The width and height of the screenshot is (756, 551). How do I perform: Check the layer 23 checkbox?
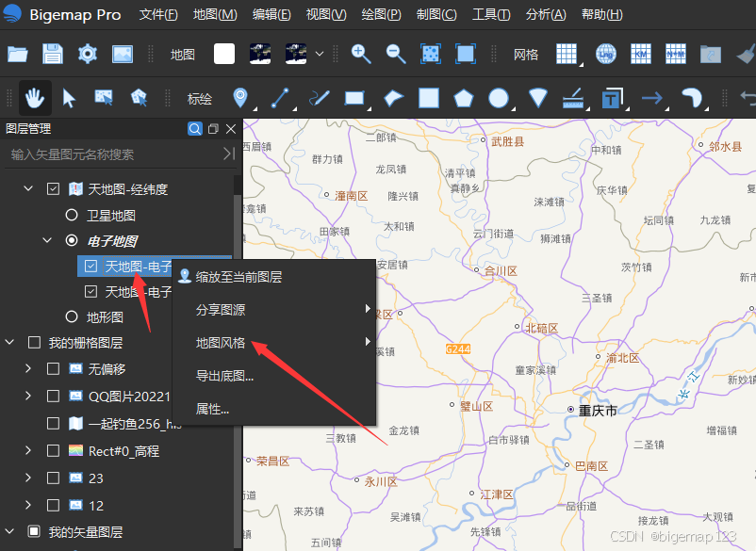pos(53,478)
